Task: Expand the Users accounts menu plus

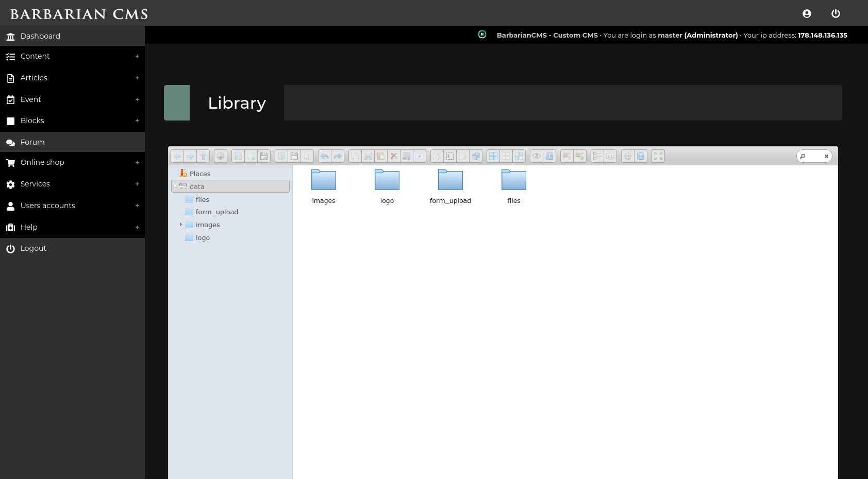Action: click(x=137, y=206)
